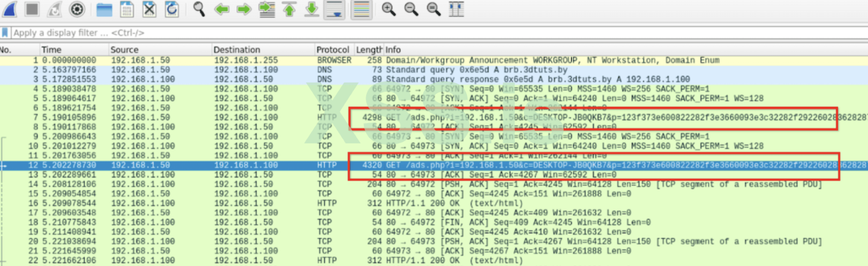The width and height of the screenshot is (868, 266).
Task: Select packet 16 HTTP/1.1 200 OK
Action: [x=434, y=203]
